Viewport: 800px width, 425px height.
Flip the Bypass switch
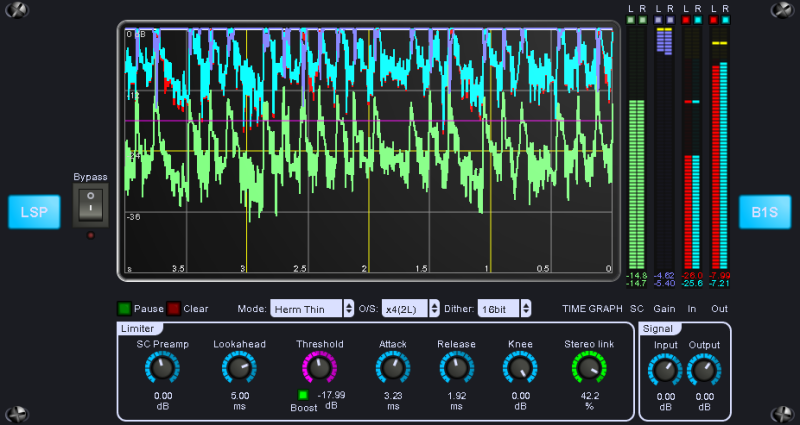(91, 205)
